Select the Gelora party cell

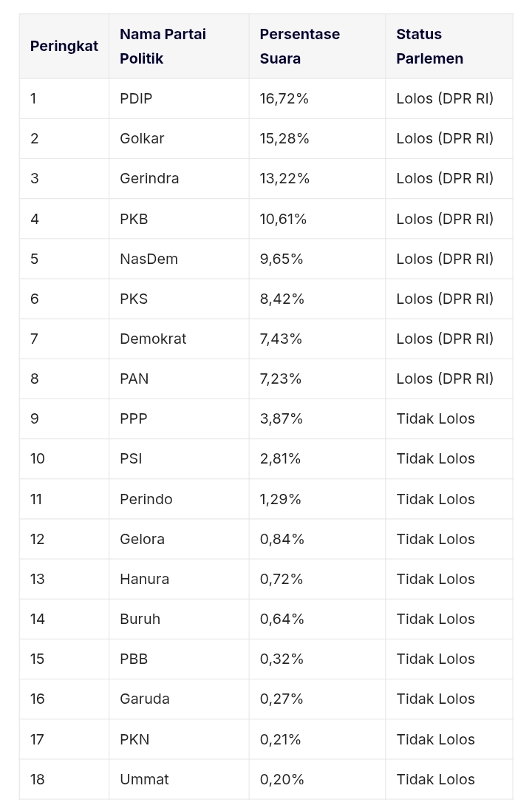click(179, 539)
